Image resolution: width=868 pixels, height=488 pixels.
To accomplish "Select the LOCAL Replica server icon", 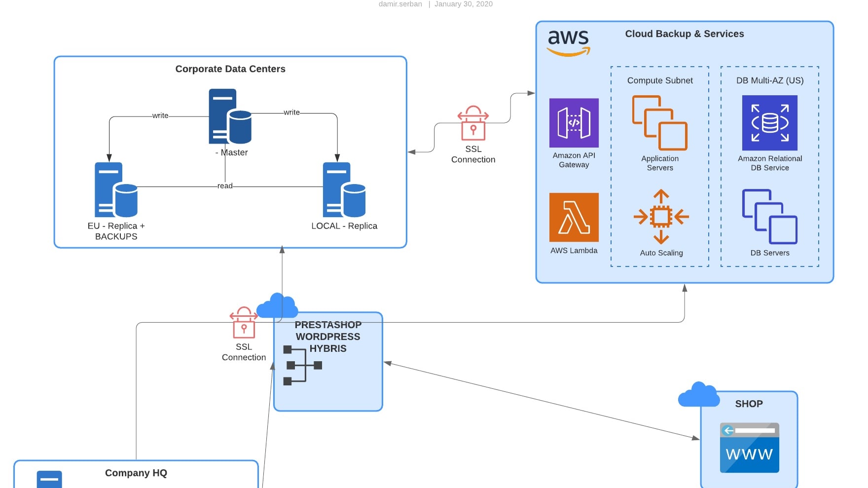I will coord(344,190).
